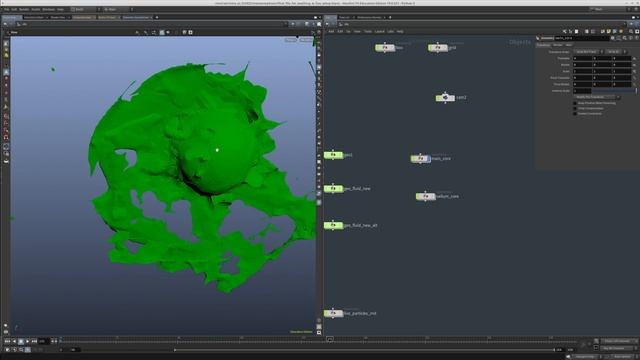Enable the Enable Constraints checkbox
Viewport: 640px width, 360px height.
pos(575,113)
